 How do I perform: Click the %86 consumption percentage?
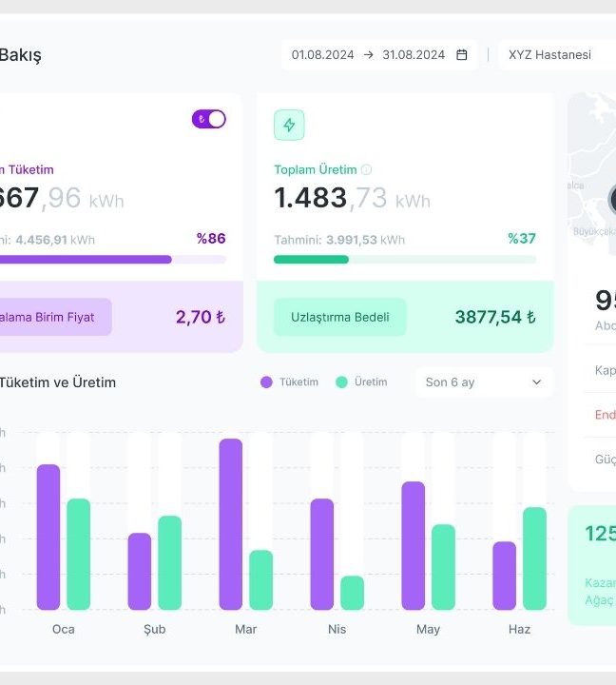click(211, 239)
